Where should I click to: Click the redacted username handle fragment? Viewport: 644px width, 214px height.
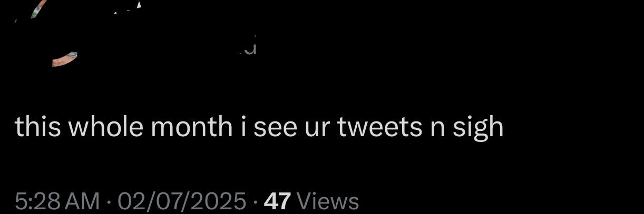pyautogui.click(x=250, y=48)
